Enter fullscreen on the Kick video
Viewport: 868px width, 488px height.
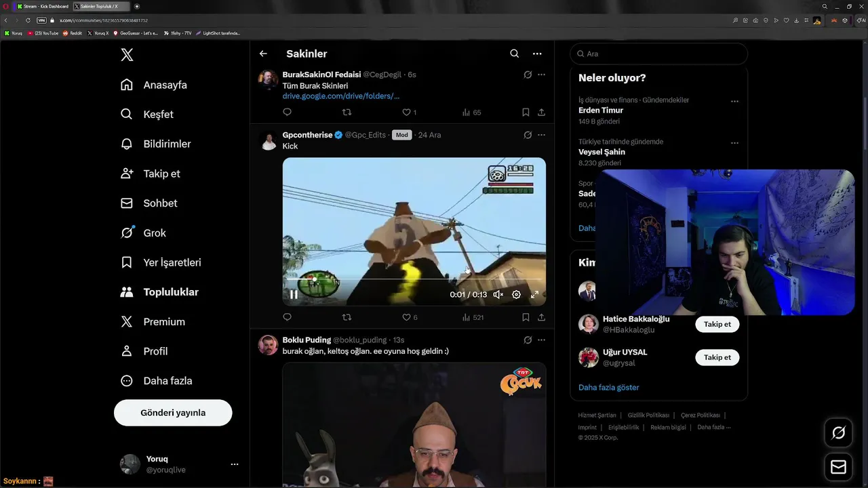(x=534, y=295)
